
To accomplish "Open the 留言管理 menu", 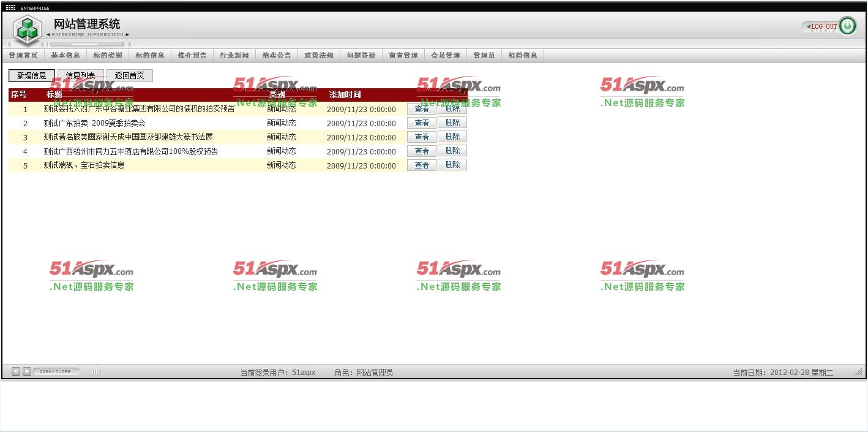I will pos(403,55).
